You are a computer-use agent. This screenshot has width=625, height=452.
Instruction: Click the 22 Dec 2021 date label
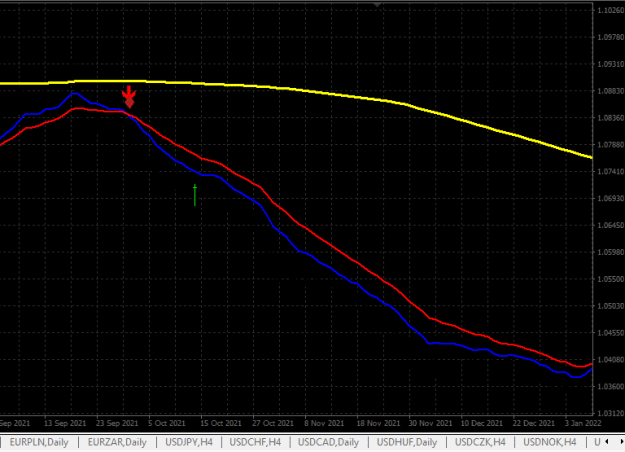click(533, 423)
